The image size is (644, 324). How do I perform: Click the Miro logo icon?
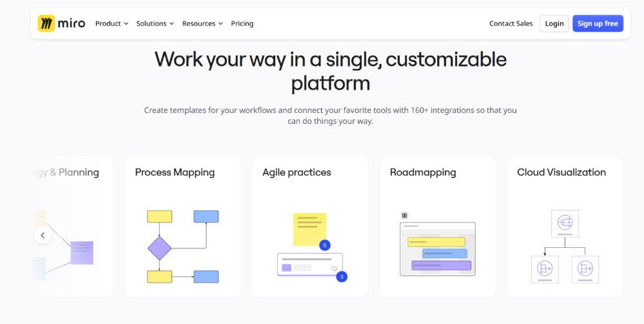pyautogui.click(x=46, y=24)
